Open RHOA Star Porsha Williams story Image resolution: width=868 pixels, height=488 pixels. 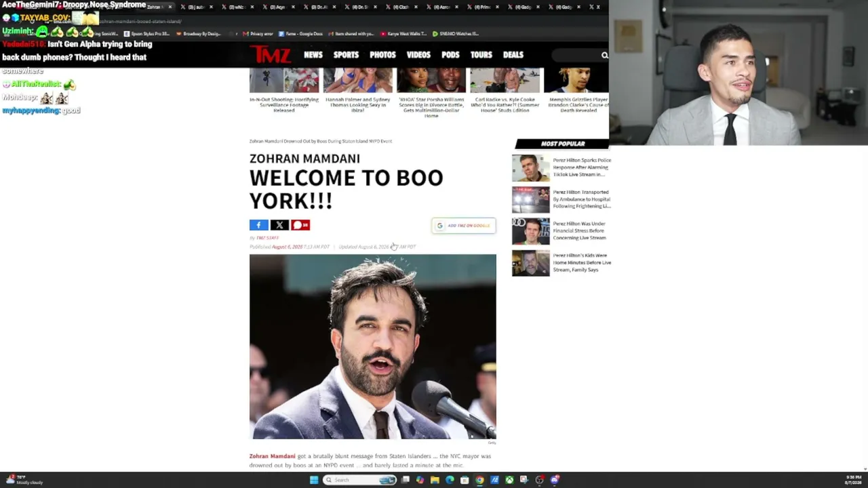[431, 108]
